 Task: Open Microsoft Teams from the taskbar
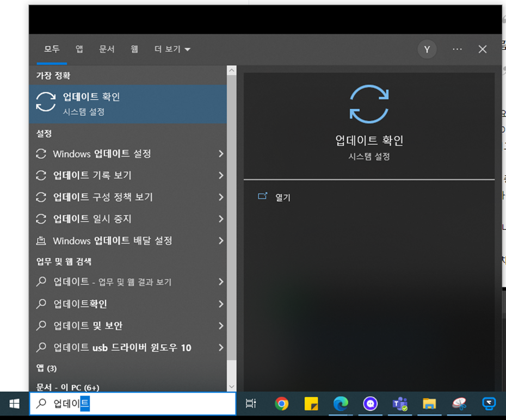pos(400,404)
